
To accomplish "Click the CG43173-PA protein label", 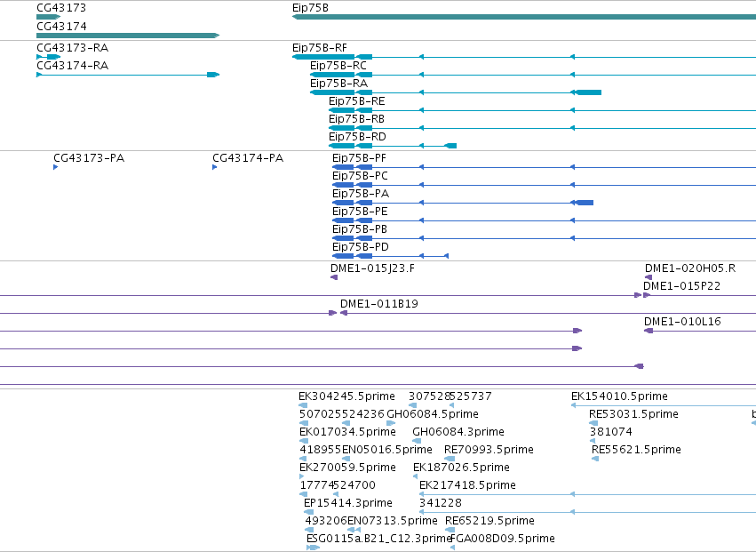I will coord(89,158).
